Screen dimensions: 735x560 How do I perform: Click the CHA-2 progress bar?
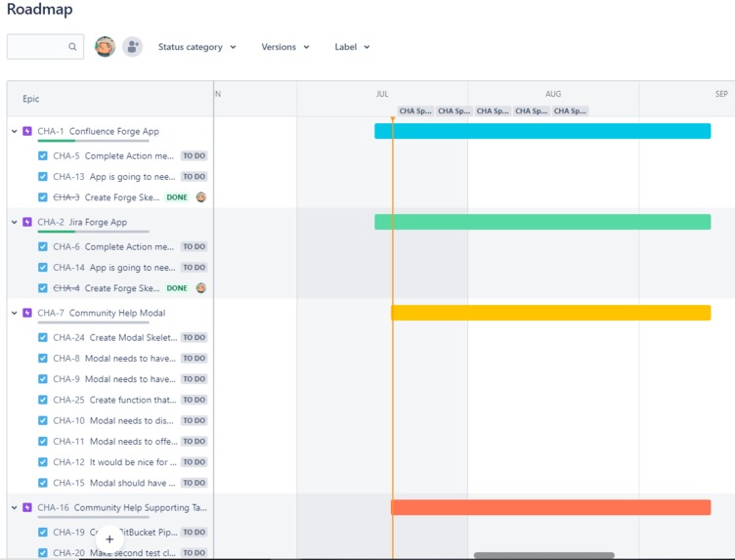[x=93, y=232]
